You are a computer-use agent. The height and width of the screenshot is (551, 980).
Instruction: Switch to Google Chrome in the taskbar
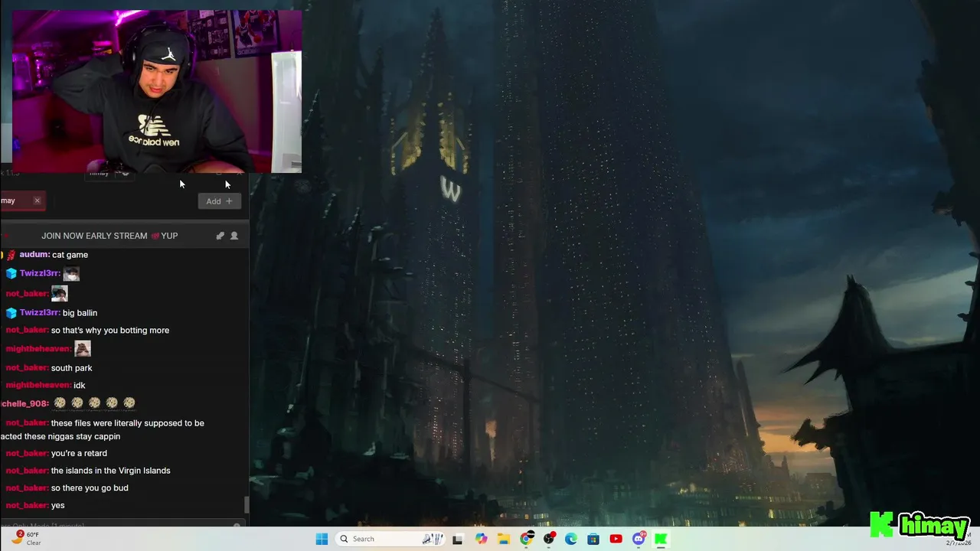click(526, 539)
